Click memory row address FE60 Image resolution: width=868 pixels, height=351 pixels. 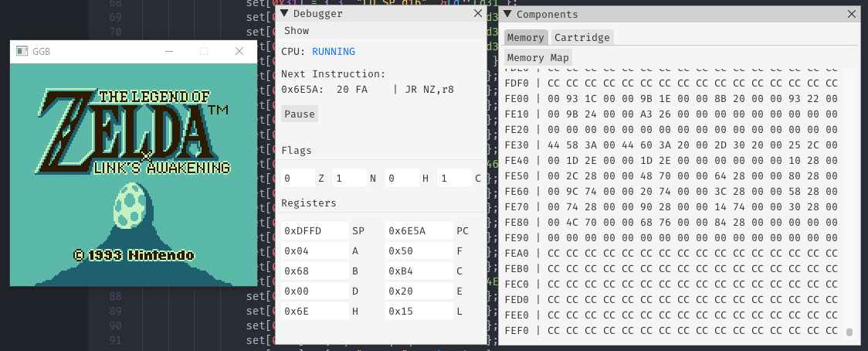pos(517,191)
